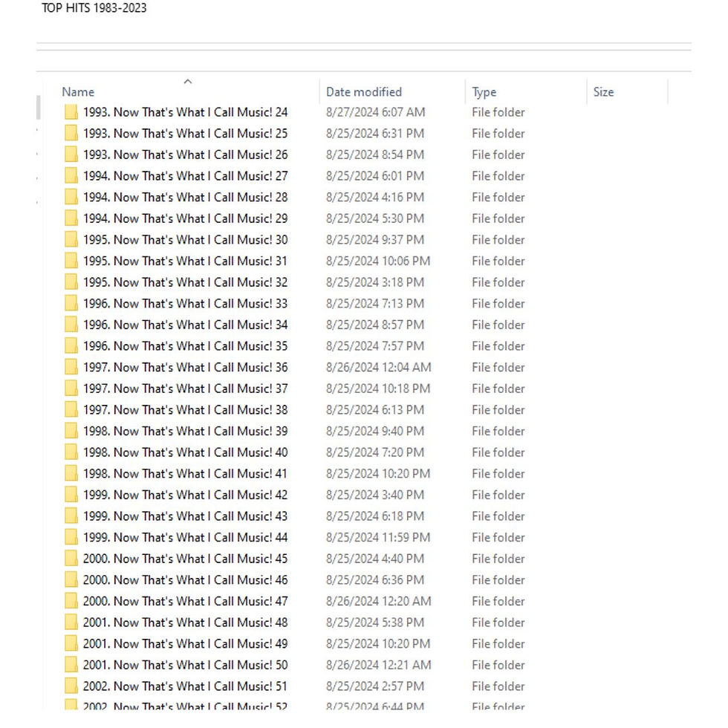
Task: Click date '8/25/2024 11:59 PM'
Action: pos(378,538)
